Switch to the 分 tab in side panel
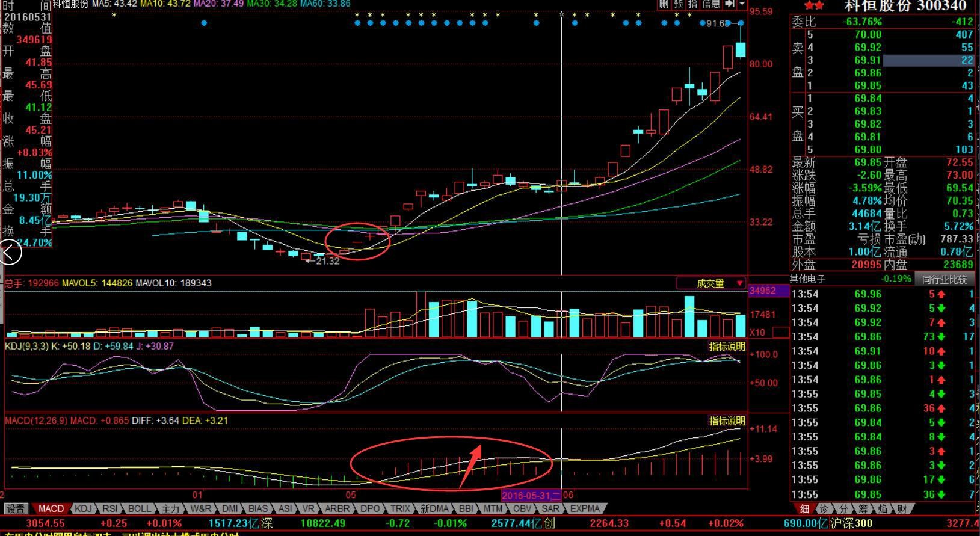980x536 pixels. [844, 509]
